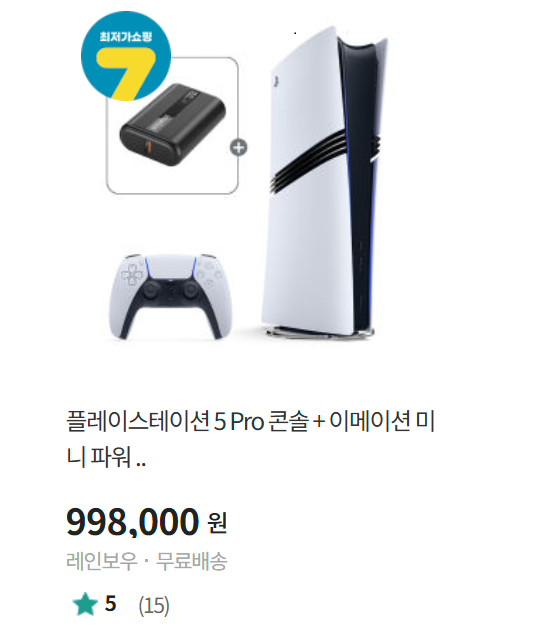Click the 무료배송 free shipping label
The height and width of the screenshot is (636, 542).
click(x=192, y=561)
